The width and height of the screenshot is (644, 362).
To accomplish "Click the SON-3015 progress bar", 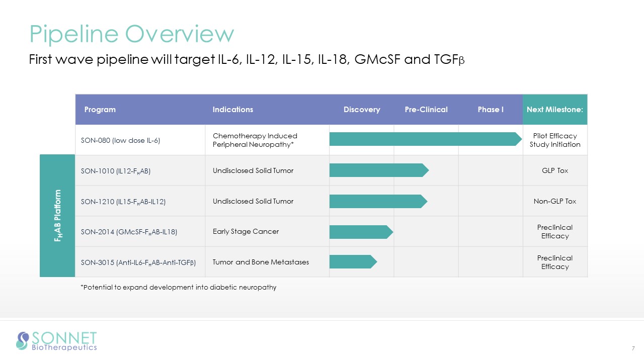I will click(x=352, y=262).
